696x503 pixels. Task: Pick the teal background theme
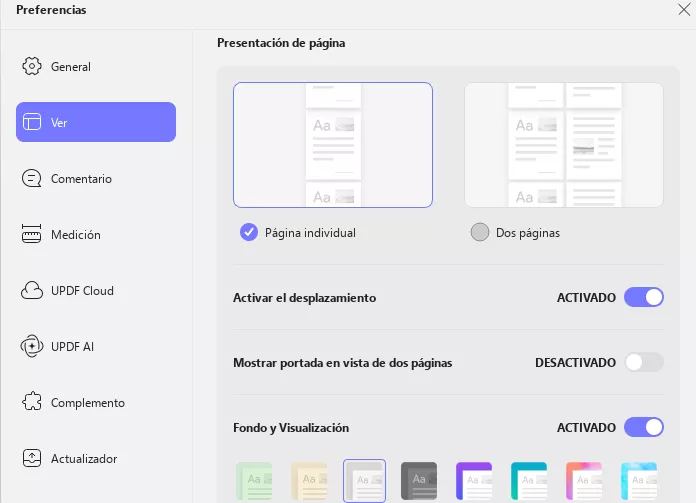(529, 481)
